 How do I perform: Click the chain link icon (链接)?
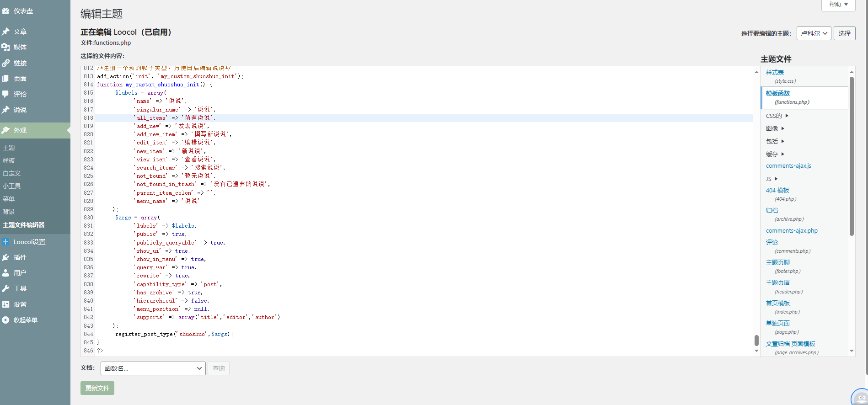pyautogui.click(x=6, y=63)
